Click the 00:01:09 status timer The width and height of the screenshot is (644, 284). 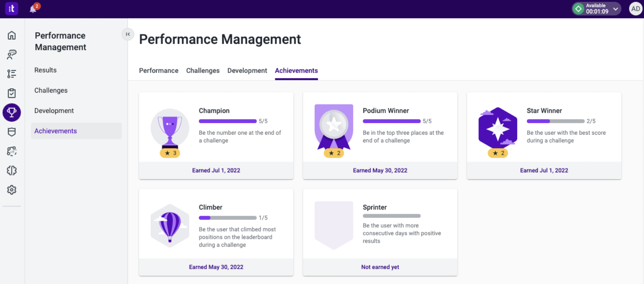(597, 12)
